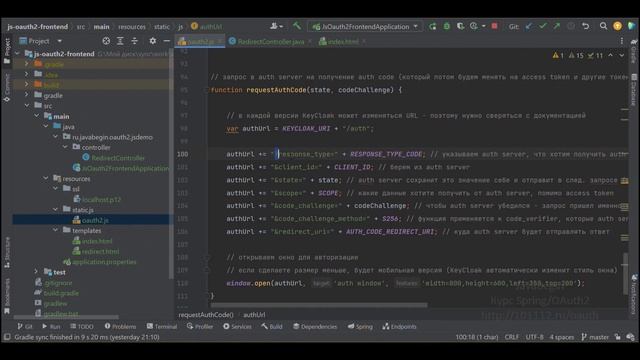
Task: Click the select opened file target icon
Action: [x=106, y=41]
